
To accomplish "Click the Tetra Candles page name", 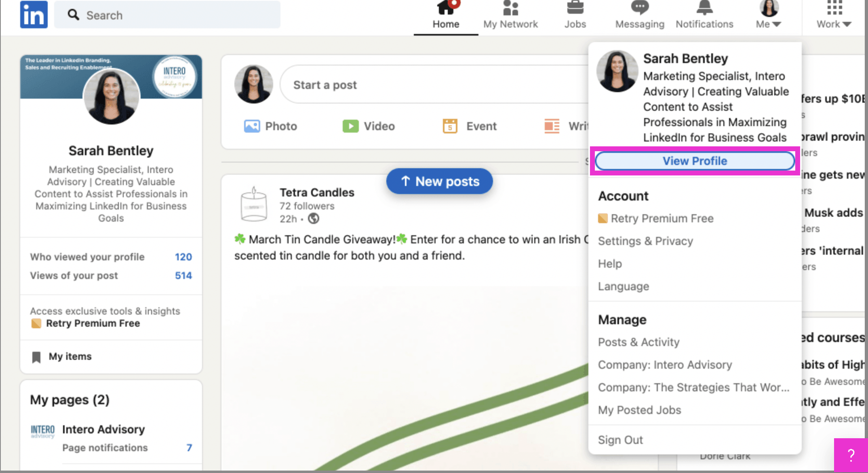I will pyautogui.click(x=317, y=192).
